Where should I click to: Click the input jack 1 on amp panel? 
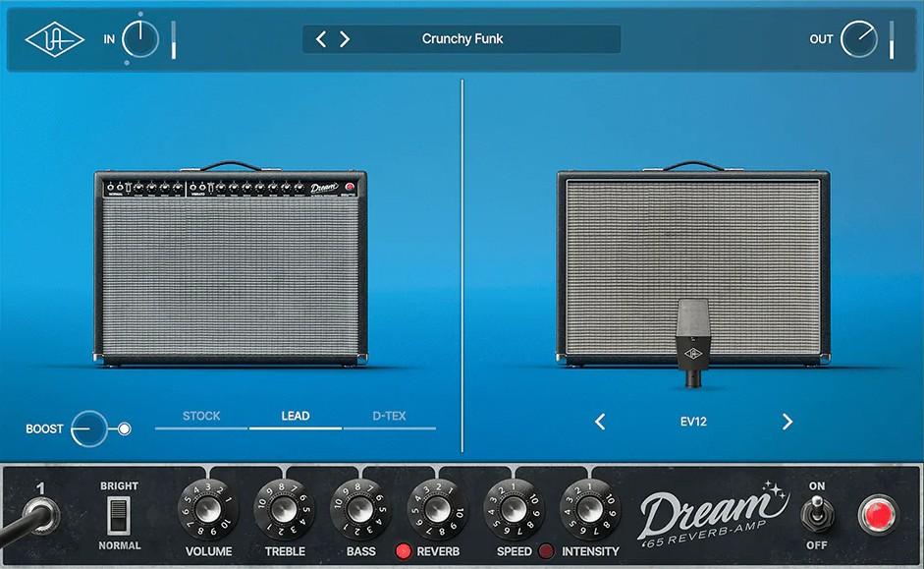point(41,515)
